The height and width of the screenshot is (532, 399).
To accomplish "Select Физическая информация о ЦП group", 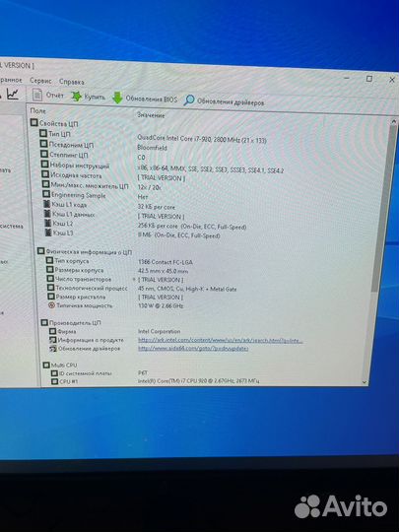I will pos(85,252).
